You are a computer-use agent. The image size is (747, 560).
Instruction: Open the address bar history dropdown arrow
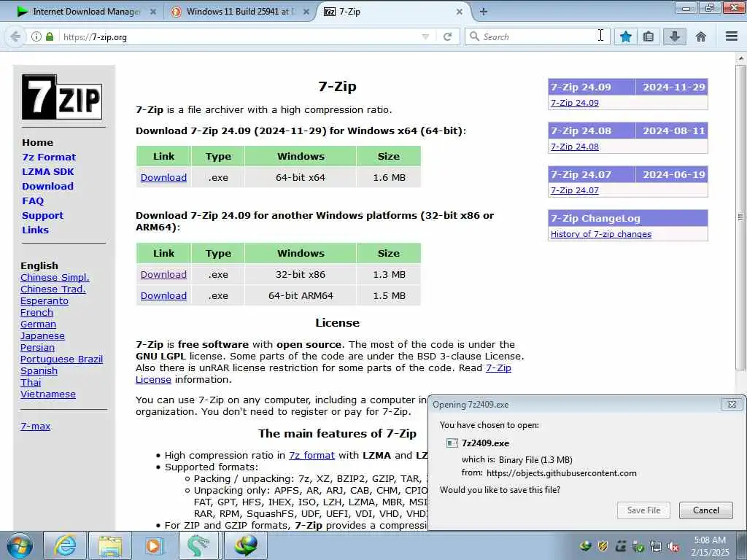tap(425, 36)
